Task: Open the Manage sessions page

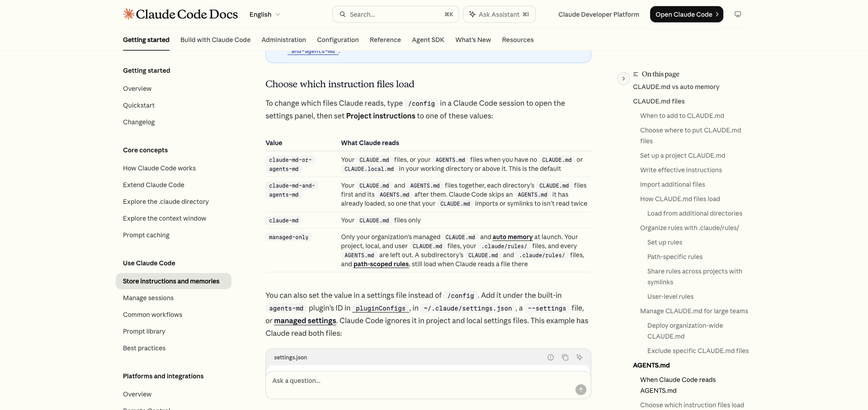Action: 148,298
